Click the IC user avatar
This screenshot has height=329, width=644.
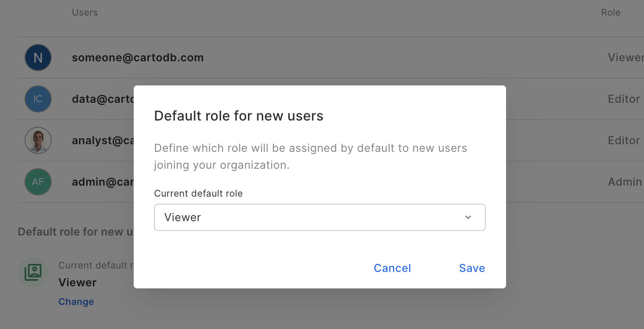coord(38,99)
